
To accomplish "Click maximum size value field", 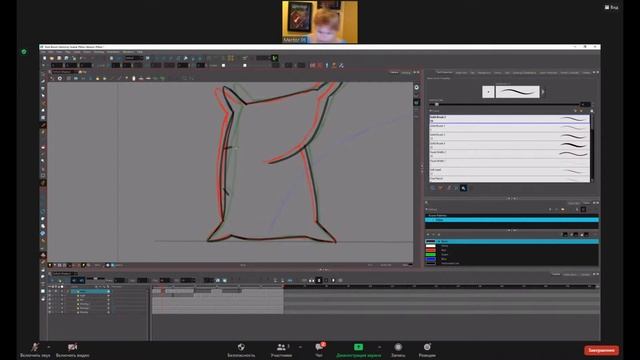I will tap(585, 104).
